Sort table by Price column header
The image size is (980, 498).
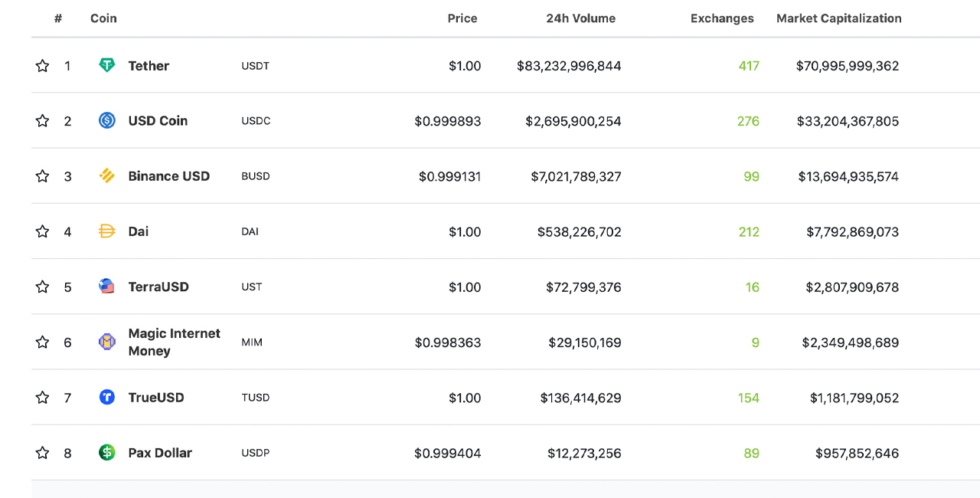462,18
